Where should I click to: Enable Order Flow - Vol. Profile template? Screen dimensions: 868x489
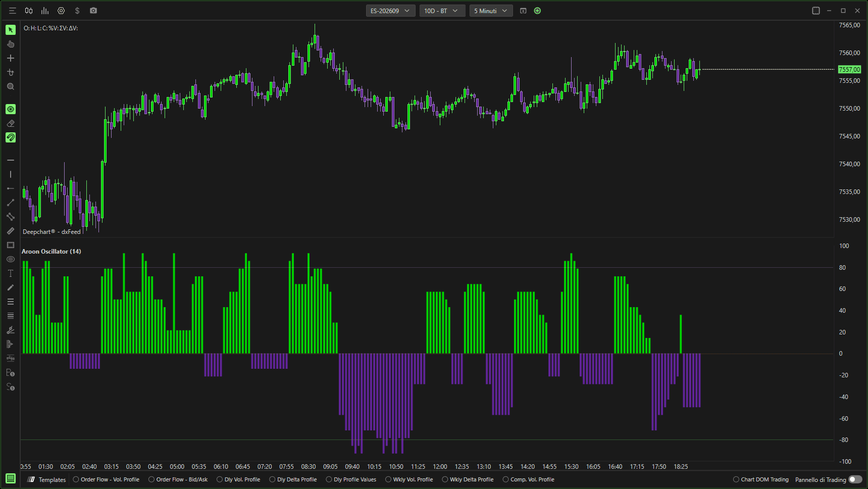(106, 479)
